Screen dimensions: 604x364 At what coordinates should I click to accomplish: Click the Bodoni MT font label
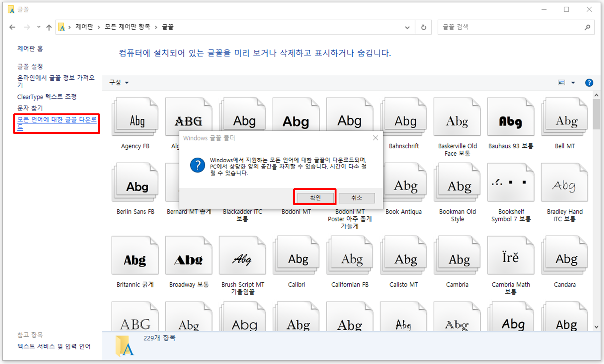pyautogui.click(x=296, y=212)
